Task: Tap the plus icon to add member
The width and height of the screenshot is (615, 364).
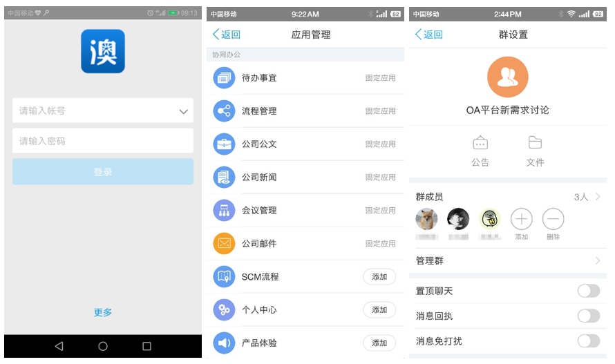Action: 521,220
